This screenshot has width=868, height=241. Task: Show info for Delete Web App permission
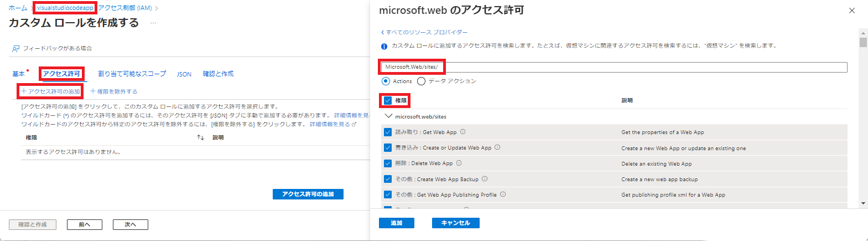click(459, 163)
